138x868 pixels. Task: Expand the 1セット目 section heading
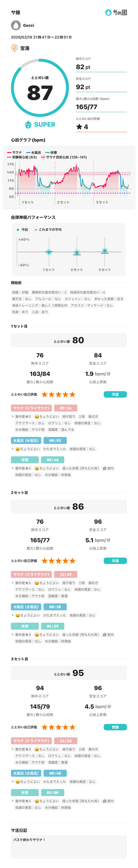(x=19, y=326)
